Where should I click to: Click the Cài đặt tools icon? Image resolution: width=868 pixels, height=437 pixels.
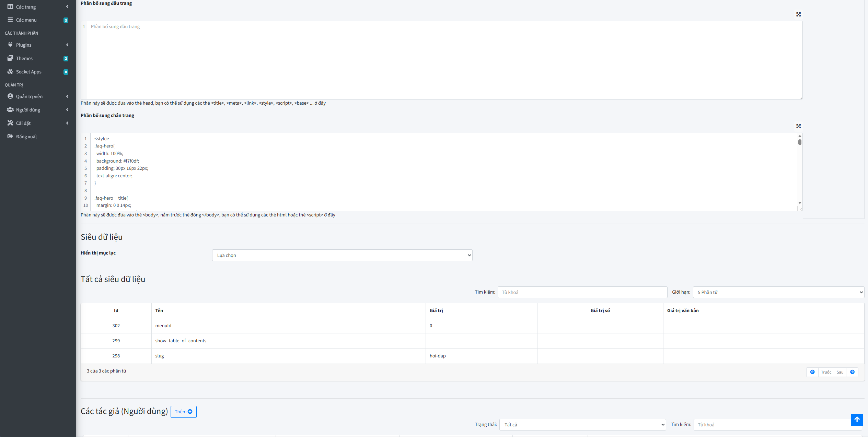(10, 123)
